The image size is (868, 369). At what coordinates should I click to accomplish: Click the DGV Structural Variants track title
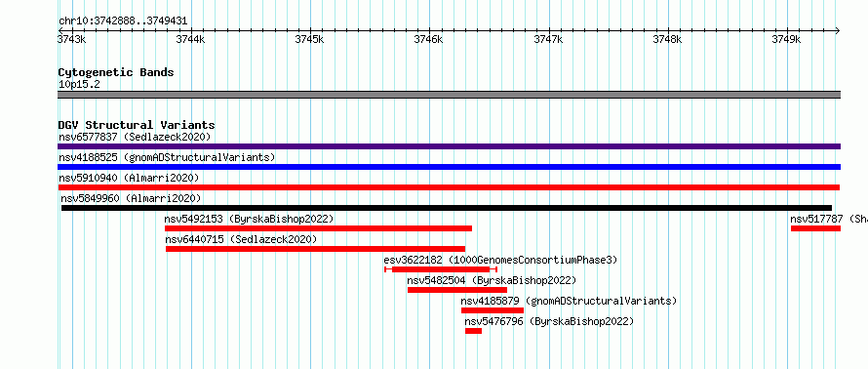pos(137,125)
